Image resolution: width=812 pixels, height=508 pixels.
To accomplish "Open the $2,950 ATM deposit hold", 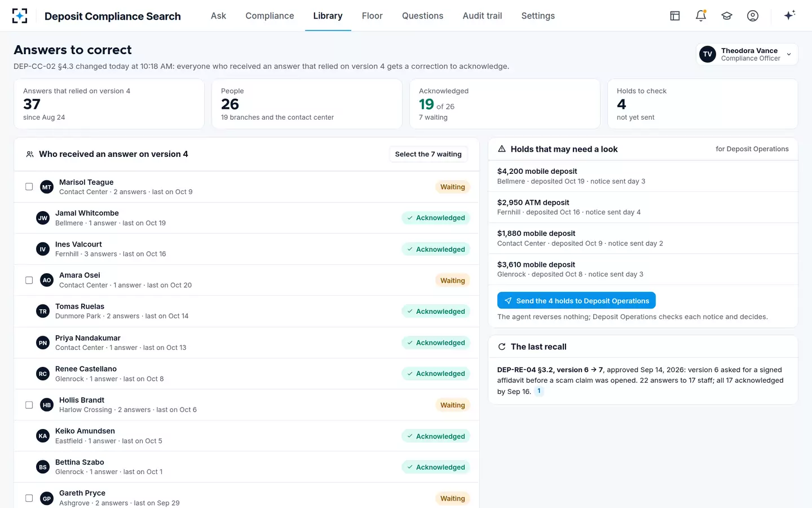I will (x=643, y=207).
